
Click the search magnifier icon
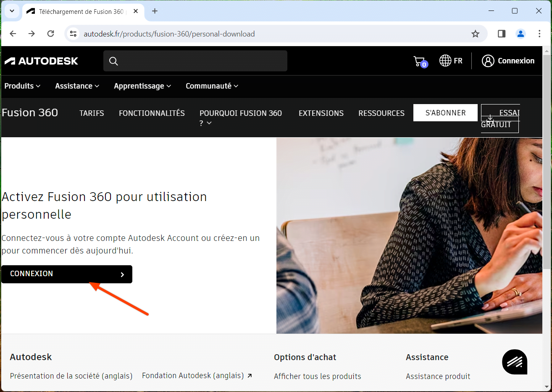(x=113, y=61)
